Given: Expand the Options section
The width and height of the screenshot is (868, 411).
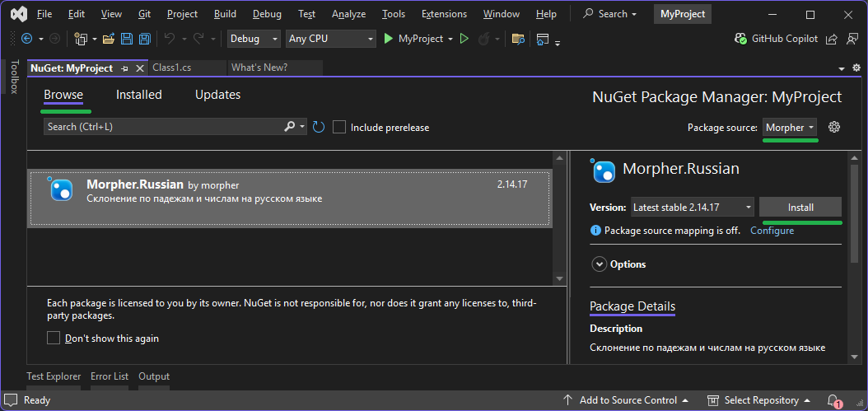Looking at the screenshot, I should [599, 264].
